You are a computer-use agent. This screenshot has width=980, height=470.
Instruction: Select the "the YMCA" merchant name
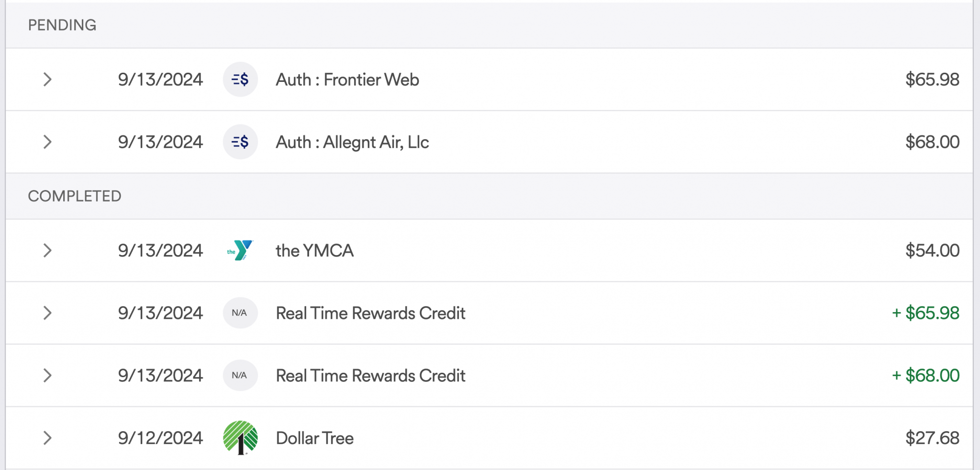click(314, 250)
